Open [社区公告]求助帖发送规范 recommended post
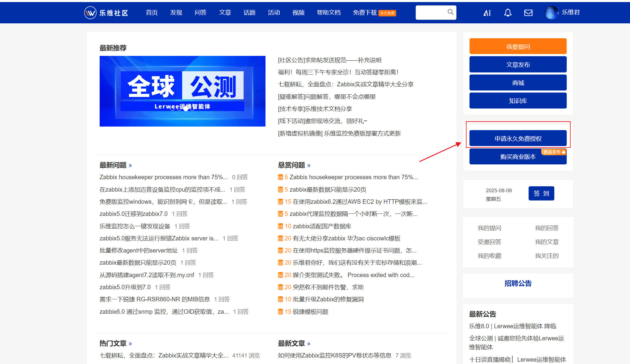This screenshot has height=364, width=630. [x=330, y=60]
